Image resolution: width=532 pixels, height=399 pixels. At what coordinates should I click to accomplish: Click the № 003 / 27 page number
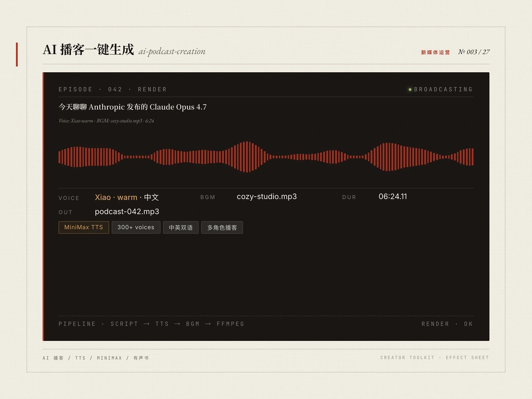pyautogui.click(x=474, y=52)
